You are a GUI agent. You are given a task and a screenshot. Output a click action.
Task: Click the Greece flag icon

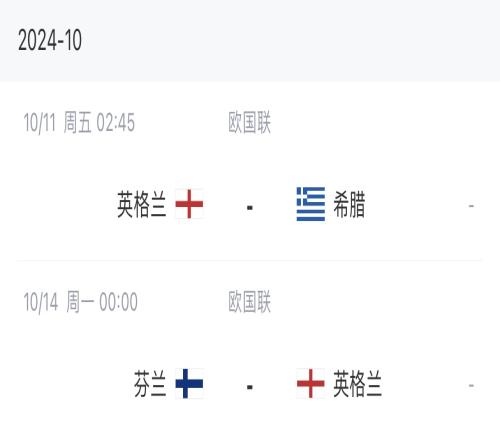coord(311,204)
